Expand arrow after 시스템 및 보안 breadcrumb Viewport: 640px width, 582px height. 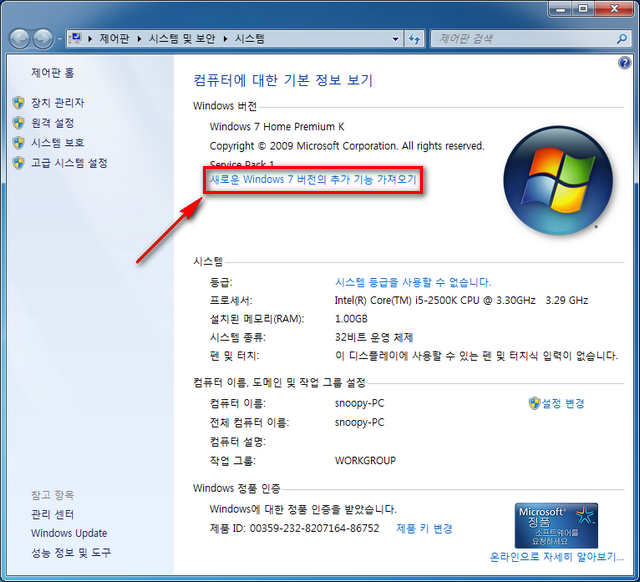pos(225,39)
